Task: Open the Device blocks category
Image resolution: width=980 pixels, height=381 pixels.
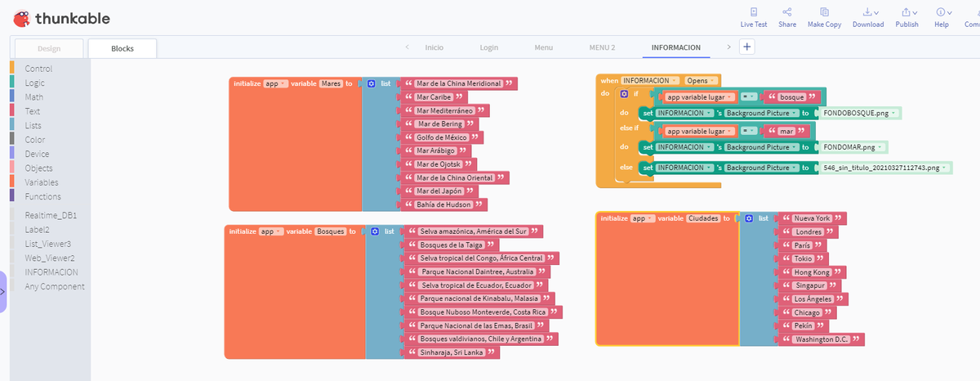Action: click(x=37, y=154)
